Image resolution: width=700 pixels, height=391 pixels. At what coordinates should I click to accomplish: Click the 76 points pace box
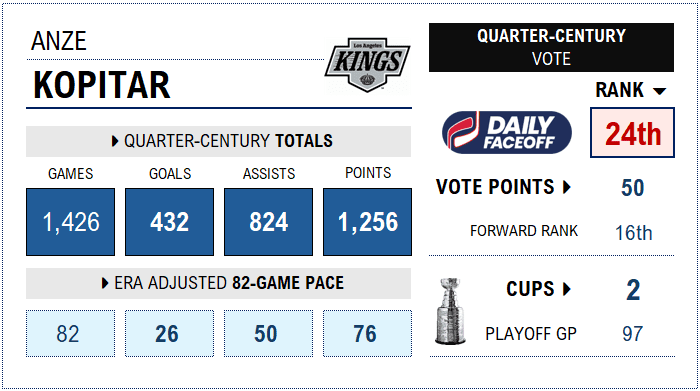[367, 333]
